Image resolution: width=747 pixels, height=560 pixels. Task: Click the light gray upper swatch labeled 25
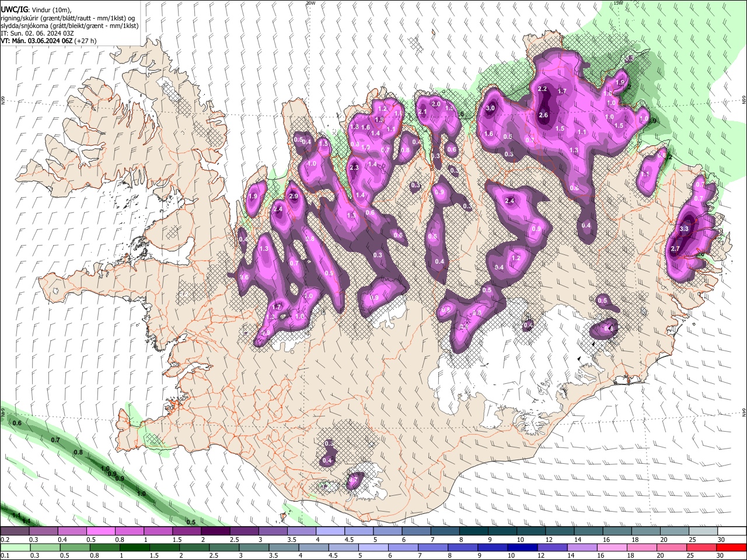[x=704, y=531]
